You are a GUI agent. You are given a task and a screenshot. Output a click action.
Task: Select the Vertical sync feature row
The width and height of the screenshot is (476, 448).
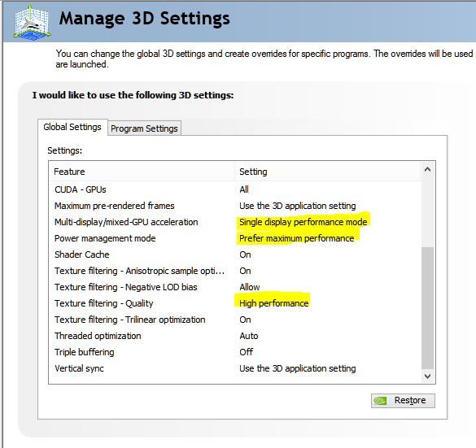234,368
